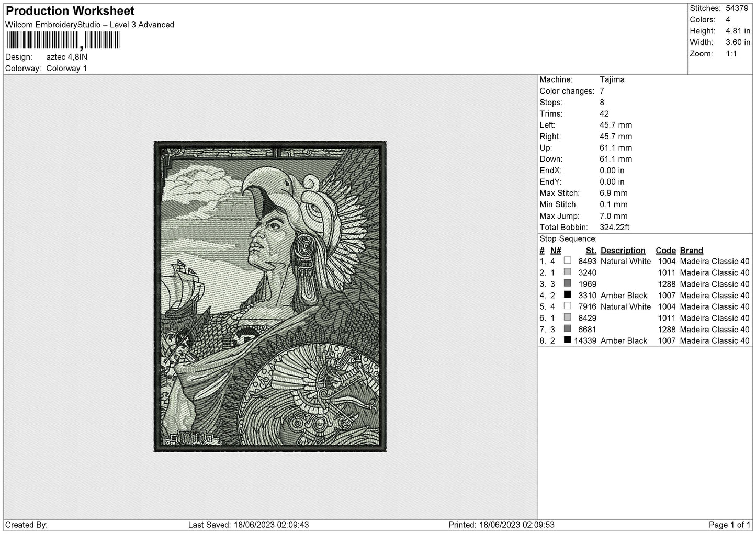Image resolution: width=756 pixels, height=534 pixels.
Task: Click the 'N#' column header
Action: click(556, 251)
